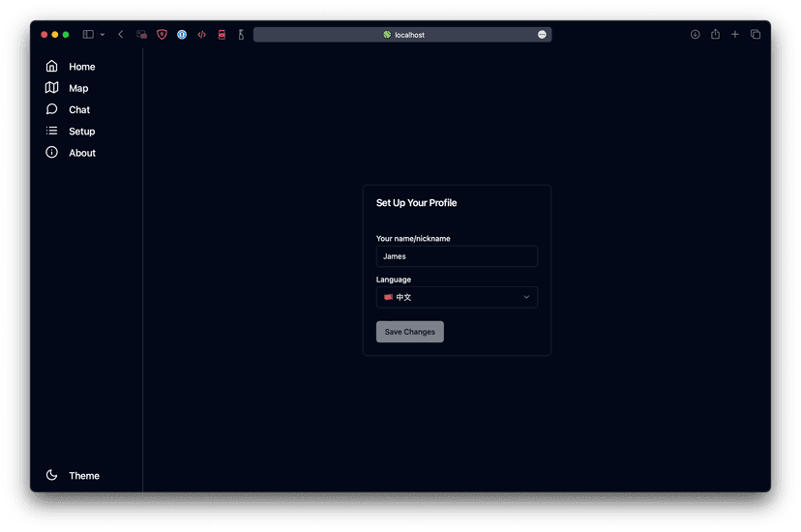This screenshot has height=532, width=801.
Task: Open the Map page icon
Action: (x=52, y=88)
